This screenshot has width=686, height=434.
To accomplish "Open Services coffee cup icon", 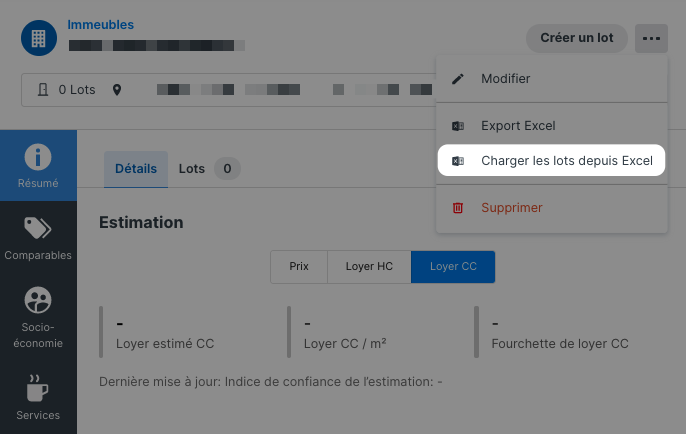I will [38, 388].
